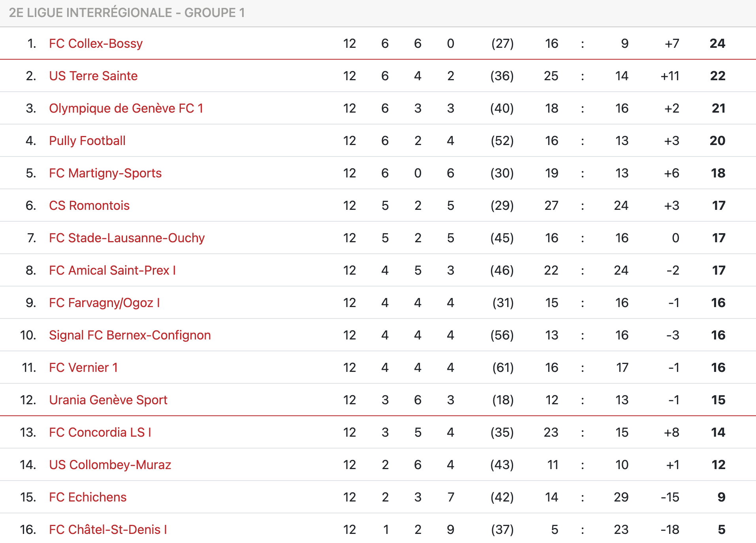Open the FC Vernier 1 link
Screen dimensions: 756x543
83,368
